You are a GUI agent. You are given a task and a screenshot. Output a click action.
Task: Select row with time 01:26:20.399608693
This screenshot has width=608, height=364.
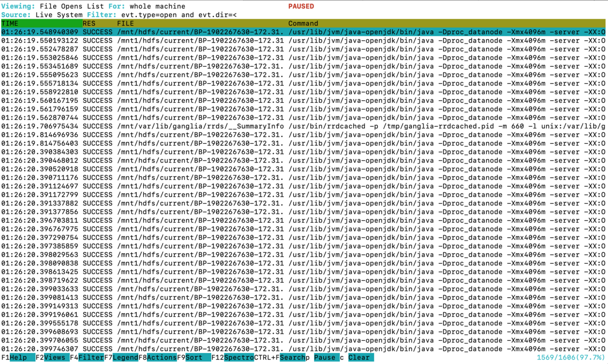click(304, 332)
